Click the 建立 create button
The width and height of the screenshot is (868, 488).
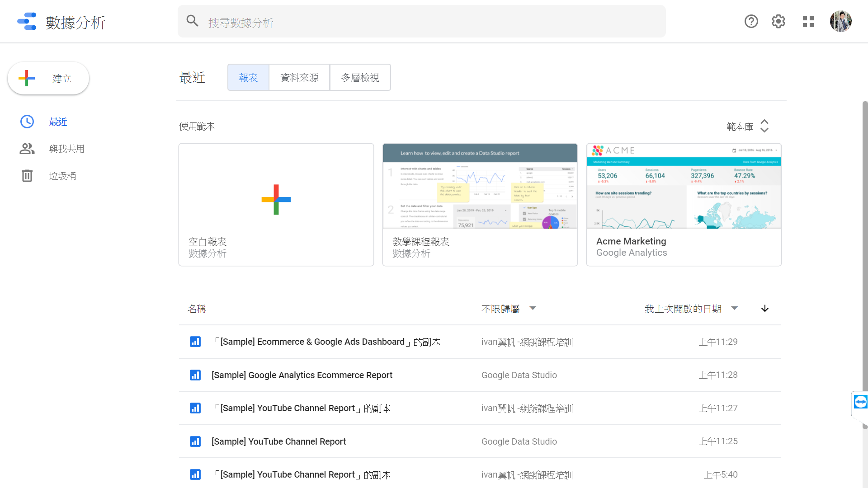[48, 78]
